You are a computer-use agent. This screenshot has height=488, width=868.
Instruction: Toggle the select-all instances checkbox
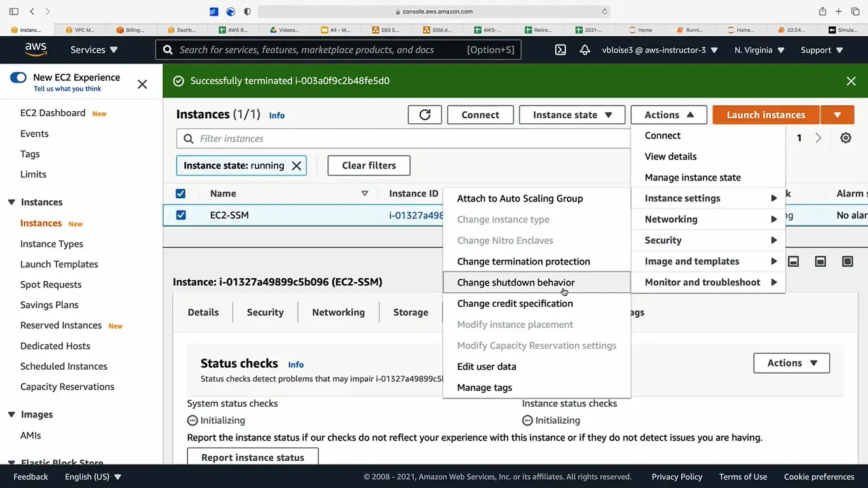pos(180,193)
